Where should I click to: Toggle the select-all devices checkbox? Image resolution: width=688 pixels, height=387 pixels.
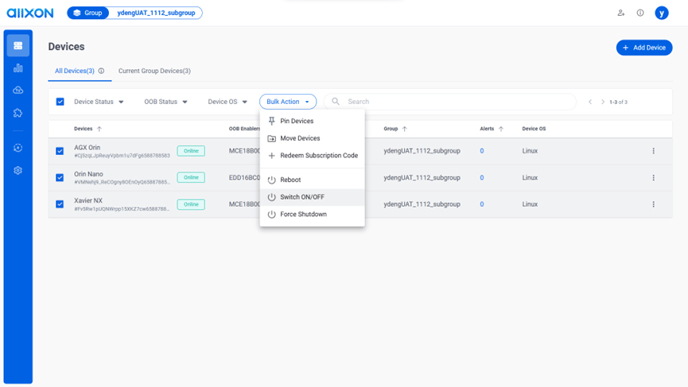[60, 102]
